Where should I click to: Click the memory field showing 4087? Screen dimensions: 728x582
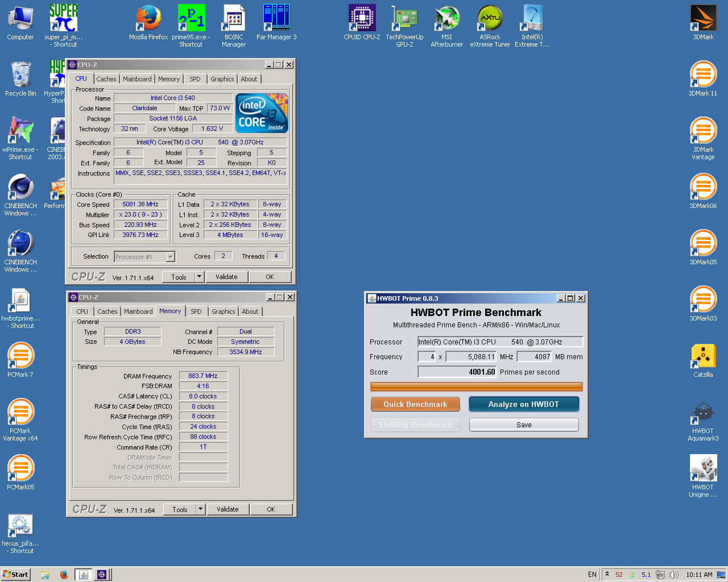click(x=535, y=356)
